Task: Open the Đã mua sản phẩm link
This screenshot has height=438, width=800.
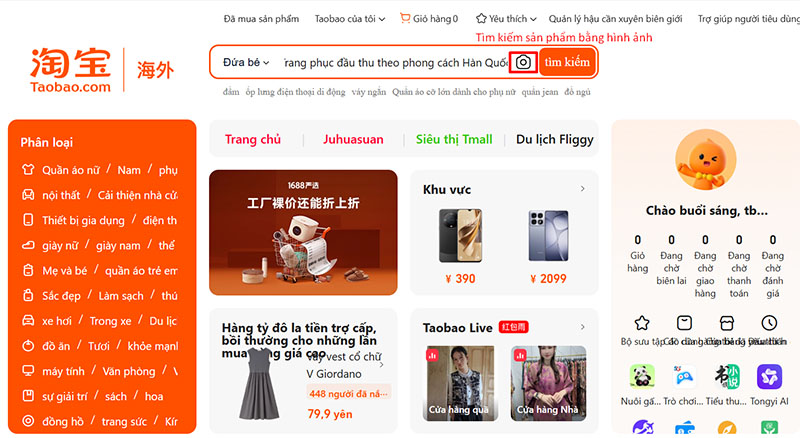Action: [261, 19]
